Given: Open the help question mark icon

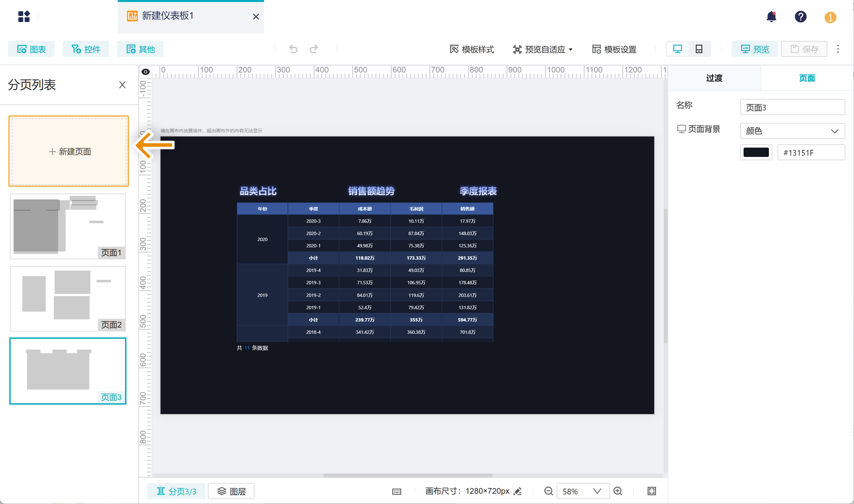Looking at the screenshot, I should 800,17.
